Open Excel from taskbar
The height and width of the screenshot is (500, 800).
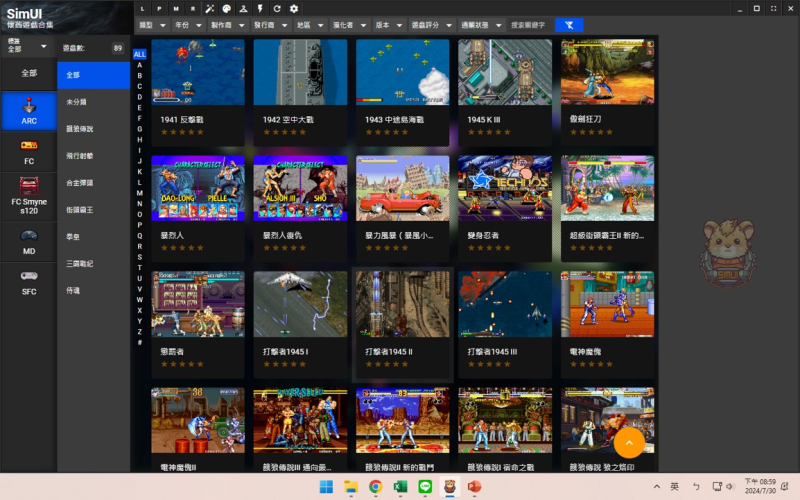pos(400,487)
